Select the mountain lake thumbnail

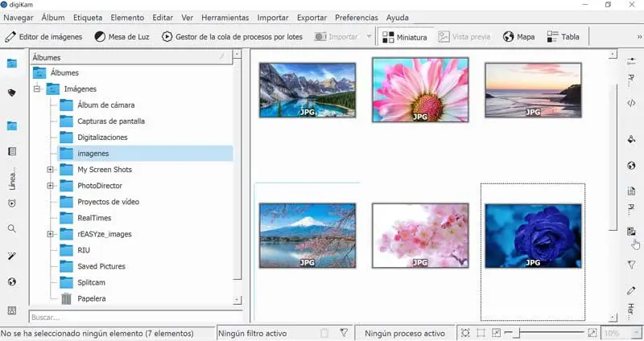(308, 90)
